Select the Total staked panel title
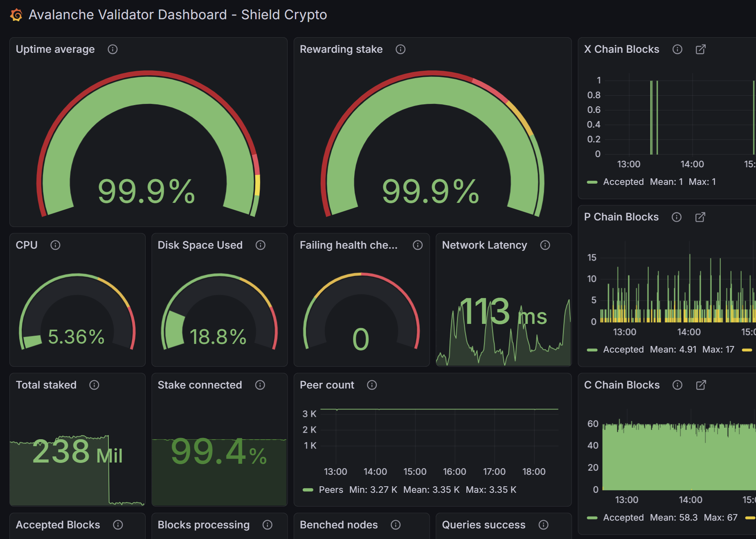Screen dimensions: 756x539 (46, 385)
